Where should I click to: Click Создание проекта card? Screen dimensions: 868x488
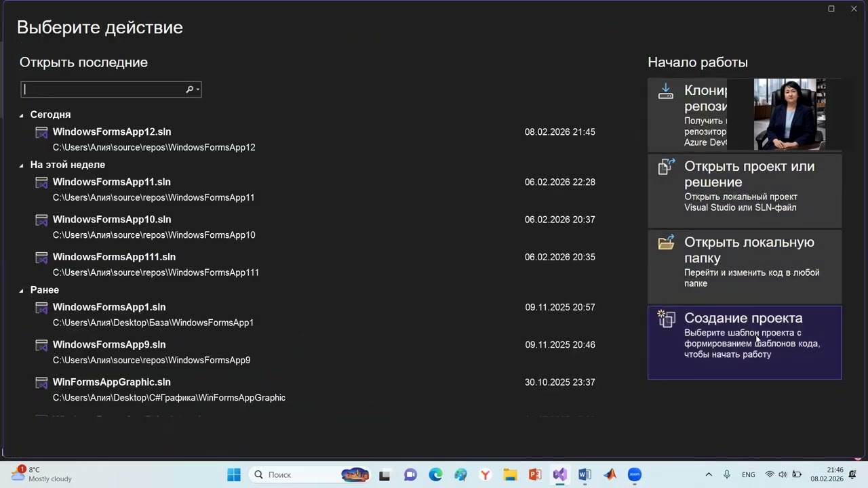[x=745, y=342]
